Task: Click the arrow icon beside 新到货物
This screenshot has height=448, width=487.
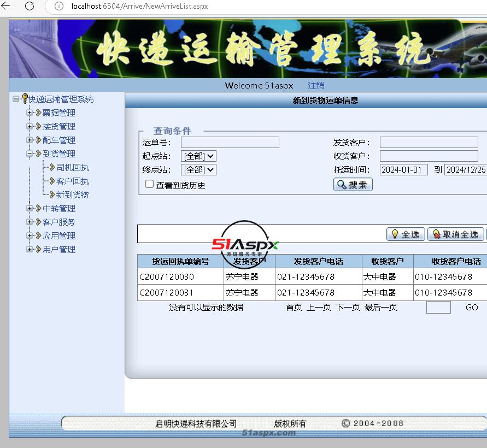Action: point(52,194)
